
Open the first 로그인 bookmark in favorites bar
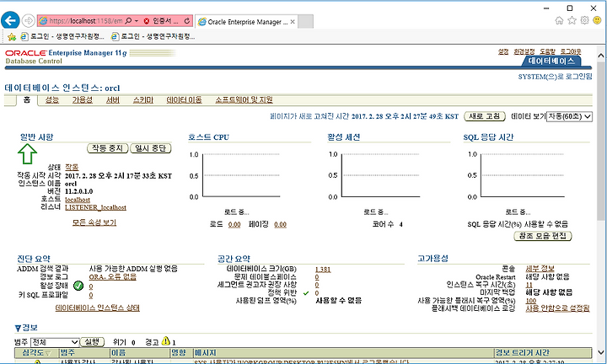coord(62,37)
